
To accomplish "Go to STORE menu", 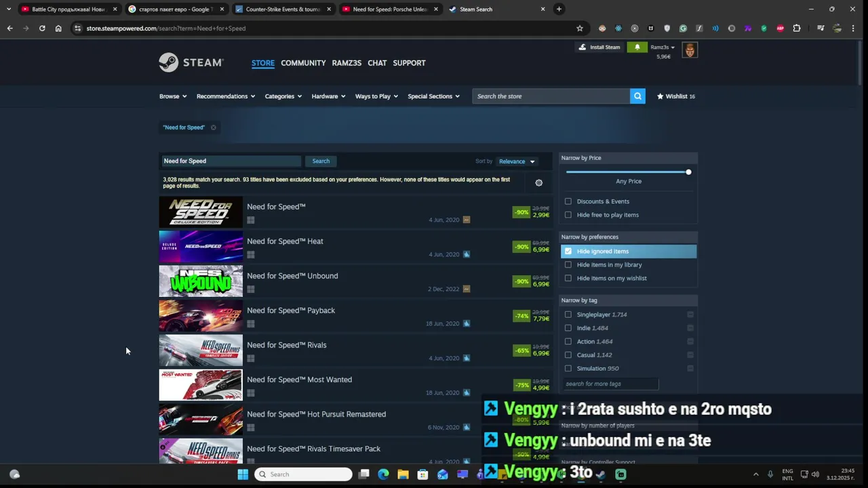I will (x=263, y=63).
